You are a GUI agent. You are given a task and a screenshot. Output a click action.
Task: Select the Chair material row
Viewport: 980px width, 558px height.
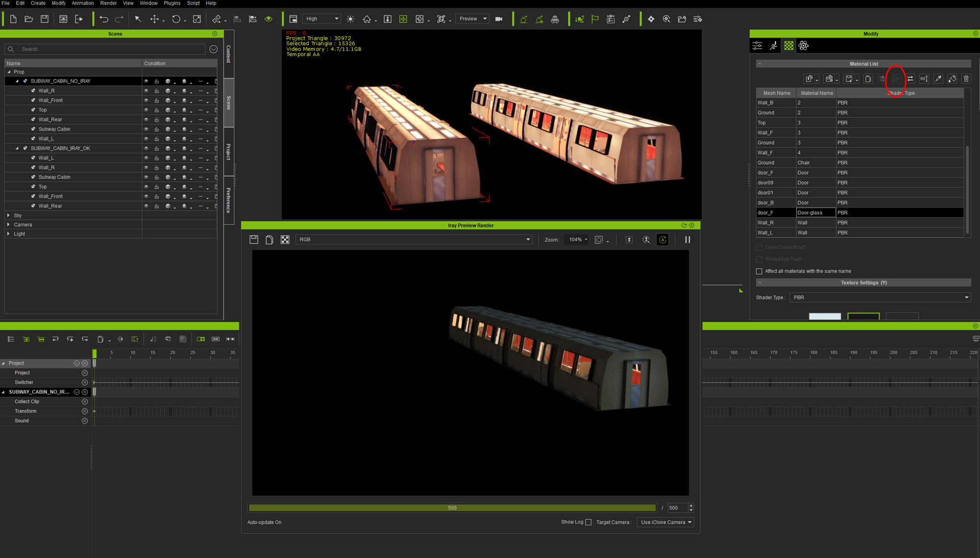[x=860, y=162]
